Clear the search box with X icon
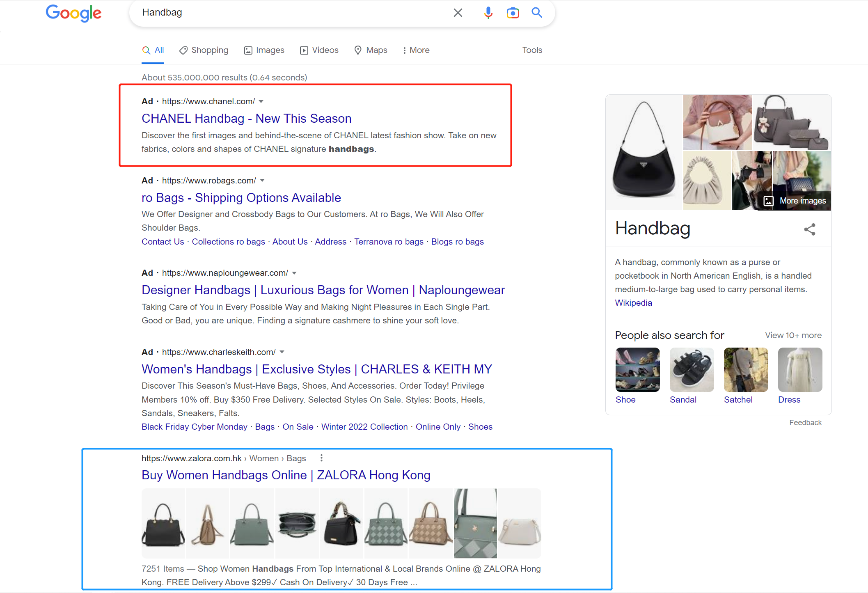The width and height of the screenshot is (868, 593). click(458, 13)
